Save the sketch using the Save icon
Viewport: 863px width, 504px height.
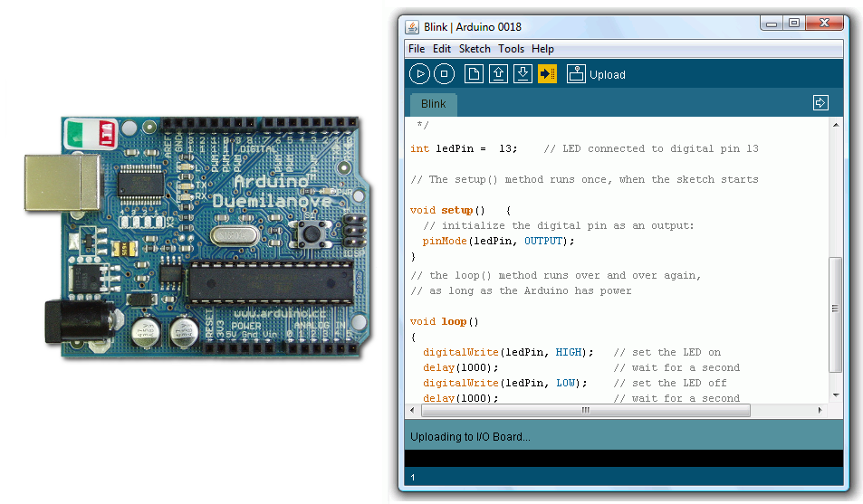tap(523, 73)
